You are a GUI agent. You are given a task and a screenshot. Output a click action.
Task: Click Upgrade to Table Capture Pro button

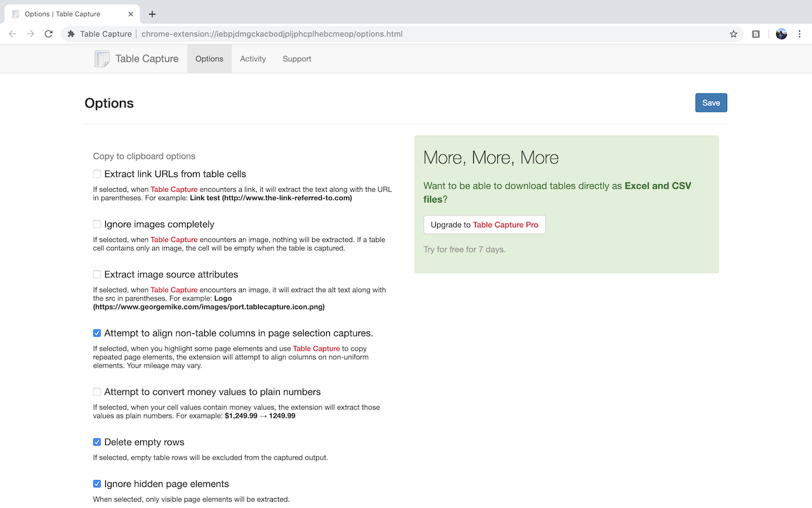(484, 225)
